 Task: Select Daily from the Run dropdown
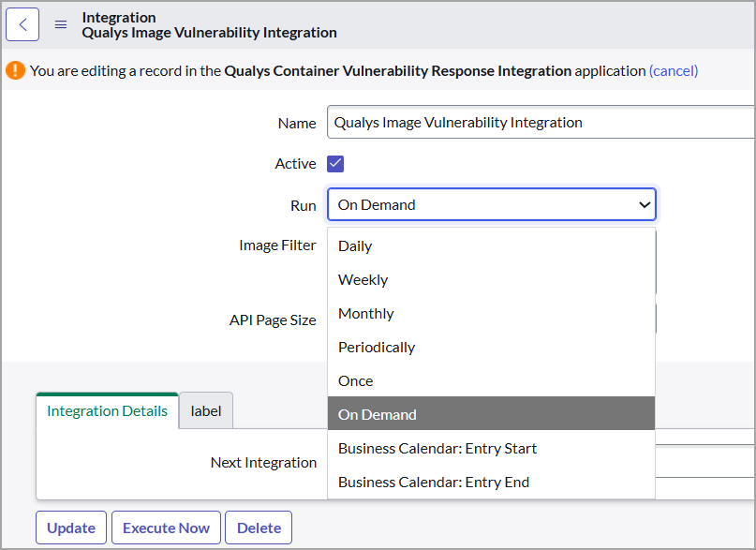tap(355, 245)
